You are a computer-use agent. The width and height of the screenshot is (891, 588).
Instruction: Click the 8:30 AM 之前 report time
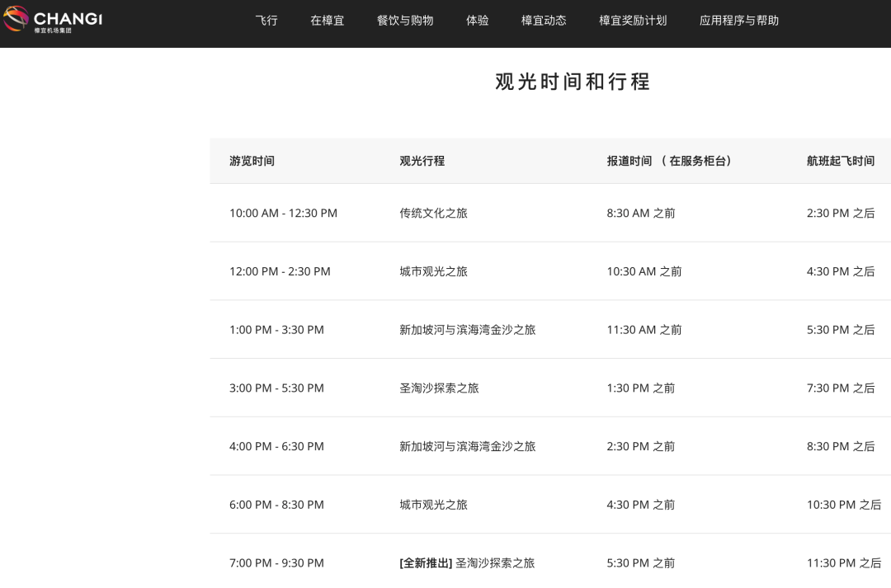(x=641, y=213)
